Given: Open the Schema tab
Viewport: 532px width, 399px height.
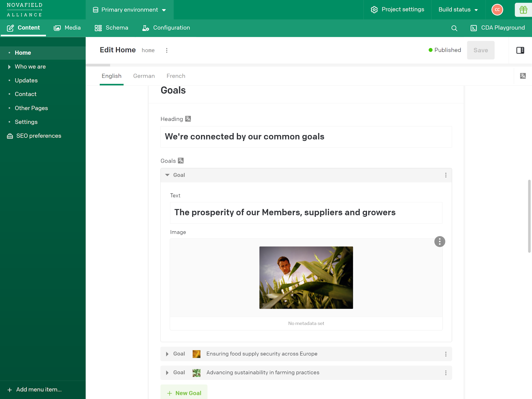Looking at the screenshot, I should tap(111, 28).
